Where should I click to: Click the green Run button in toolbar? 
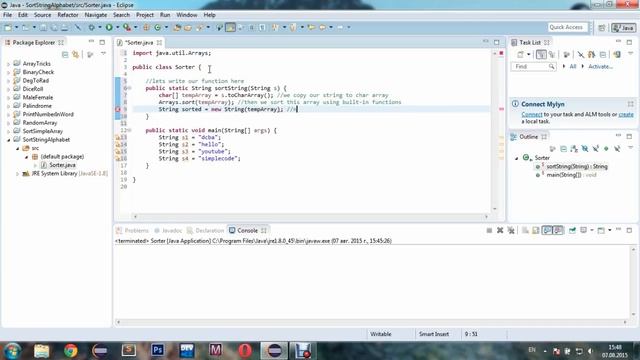109,27
